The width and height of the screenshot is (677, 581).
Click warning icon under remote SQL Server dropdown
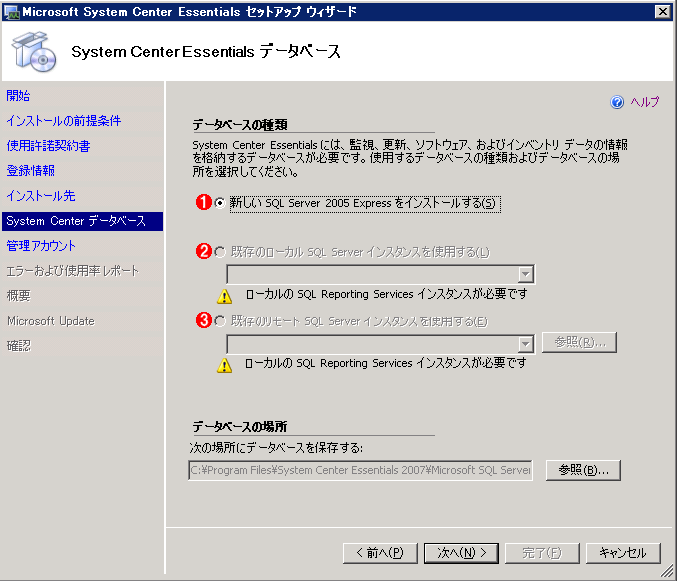pyautogui.click(x=224, y=365)
